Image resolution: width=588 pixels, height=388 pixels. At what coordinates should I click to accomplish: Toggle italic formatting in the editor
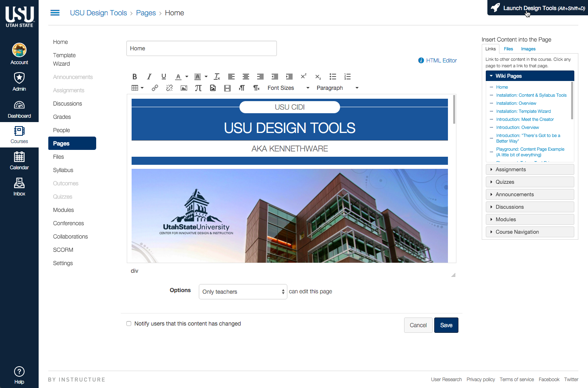[149, 77]
